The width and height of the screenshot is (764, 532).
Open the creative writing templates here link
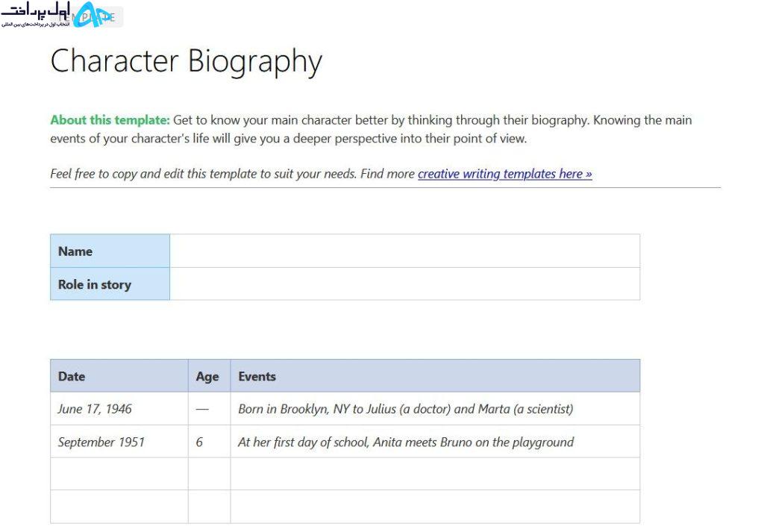pyautogui.click(x=505, y=174)
